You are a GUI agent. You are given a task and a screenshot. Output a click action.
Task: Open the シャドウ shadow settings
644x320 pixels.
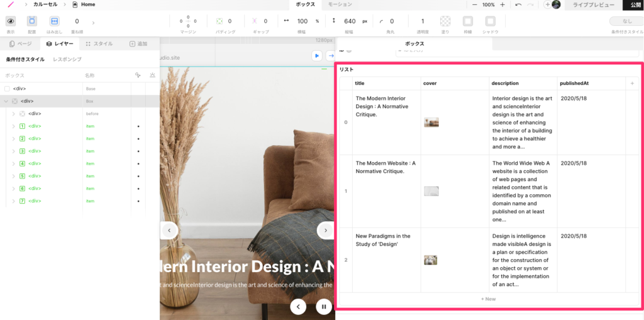[x=491, y=21]
